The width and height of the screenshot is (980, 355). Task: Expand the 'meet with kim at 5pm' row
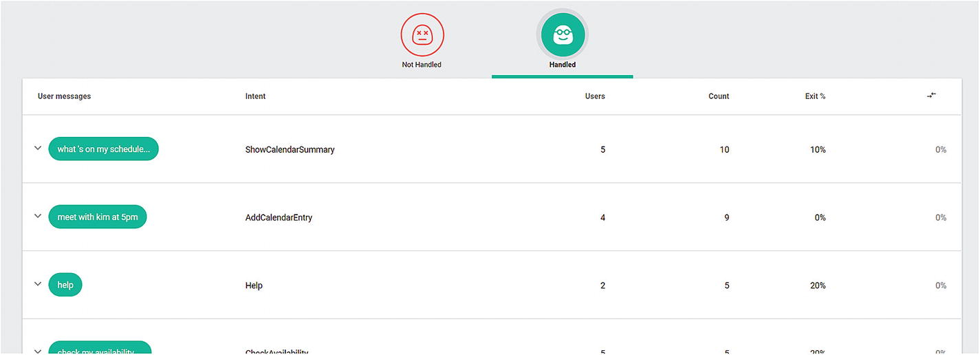[38, 217]
